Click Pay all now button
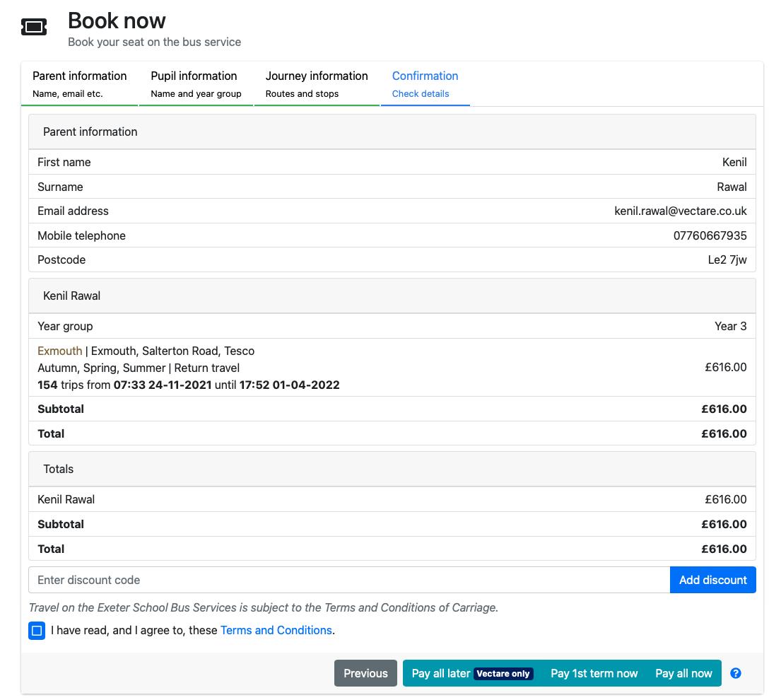The image size is (781, 700). [x=683, y=673]
